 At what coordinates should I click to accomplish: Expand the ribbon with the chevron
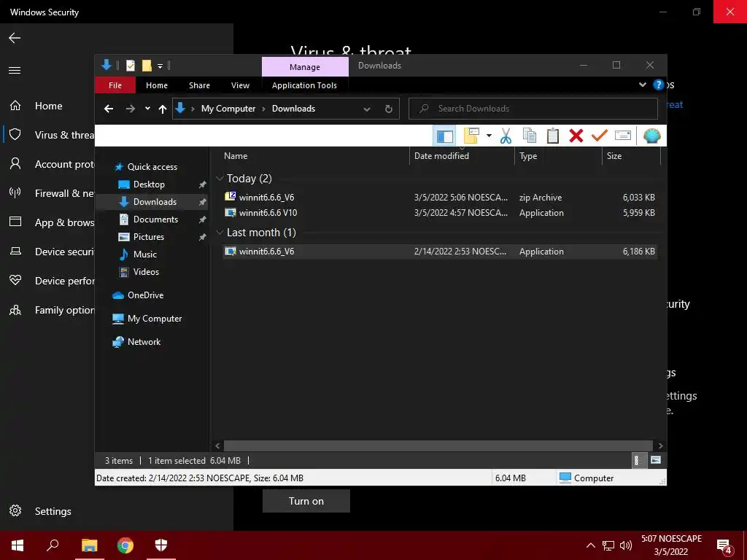(x=642, y=85)
